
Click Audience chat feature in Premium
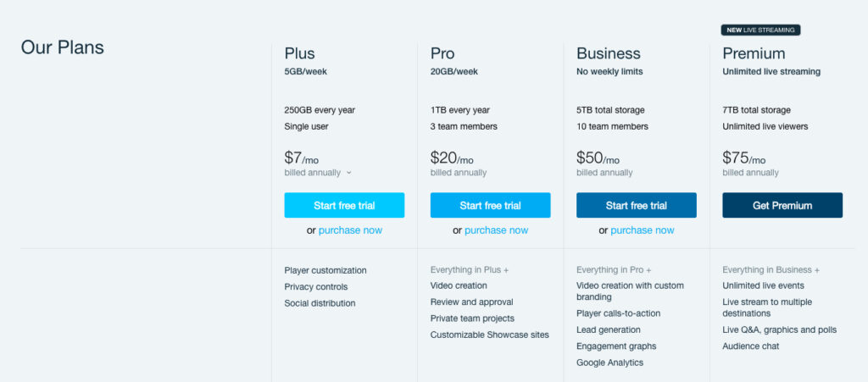[x=751, y=346]
